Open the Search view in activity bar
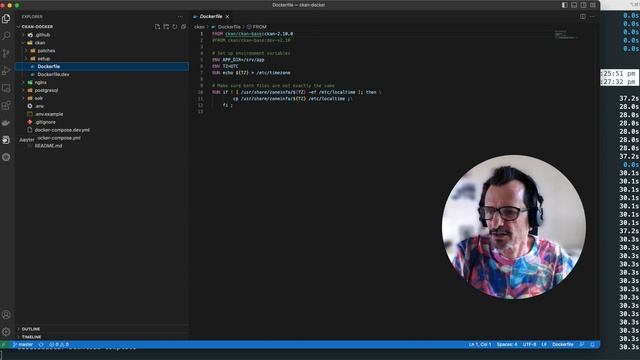Screen dimensions: 640x360 6,36
